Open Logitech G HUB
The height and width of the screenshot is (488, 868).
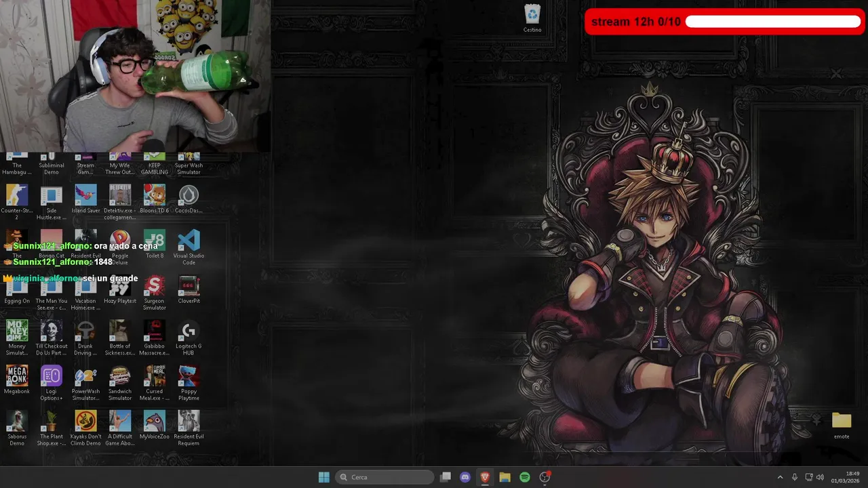point(189,338)
